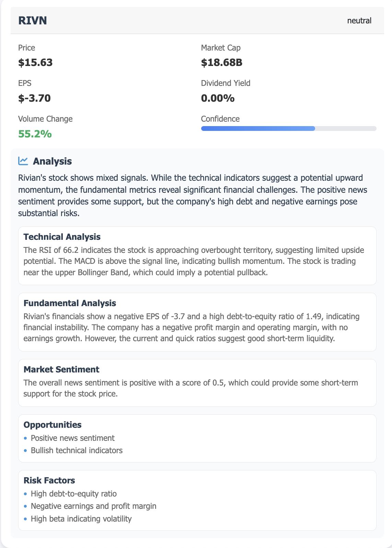392x548 pixels.
Task: Click the RIVN ticker heading
Action: click(x=33, y=21)
